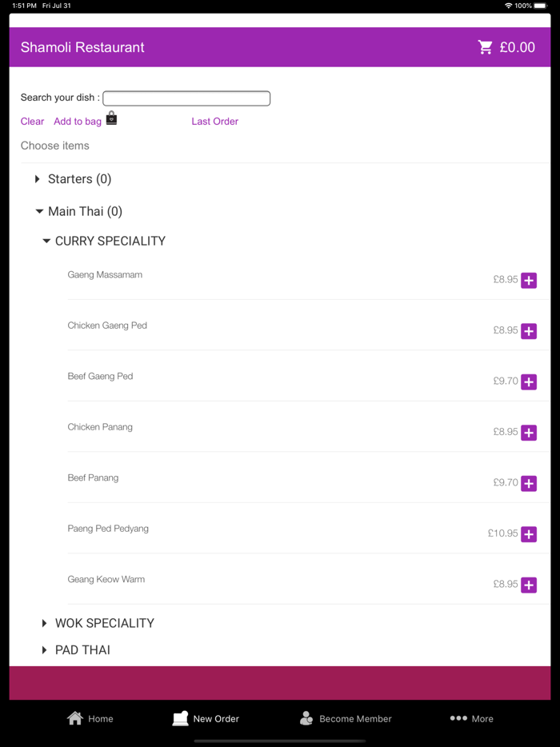Open the More tab
Image resolution: width=560 pixels, height=747 pixels.
point(471,718)
